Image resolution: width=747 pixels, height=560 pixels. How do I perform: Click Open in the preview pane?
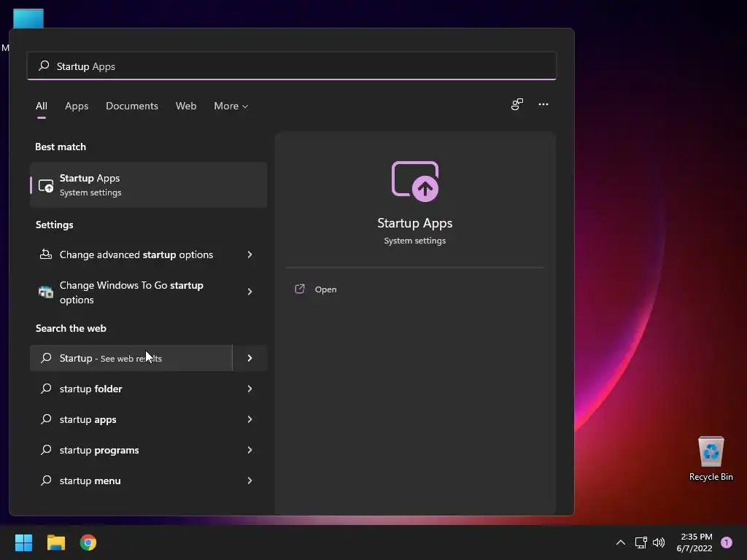click(325, 289)
